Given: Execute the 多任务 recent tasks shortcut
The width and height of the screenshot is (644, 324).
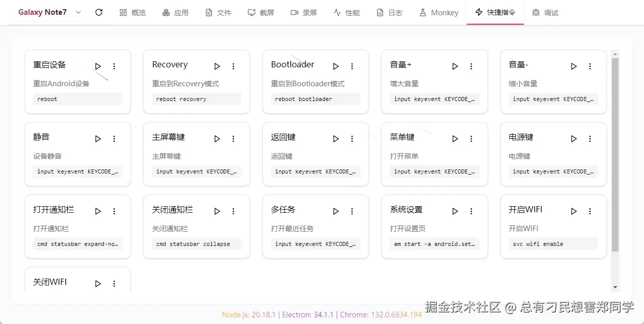Looking at the screenshot, I should [x=335, y=211].
